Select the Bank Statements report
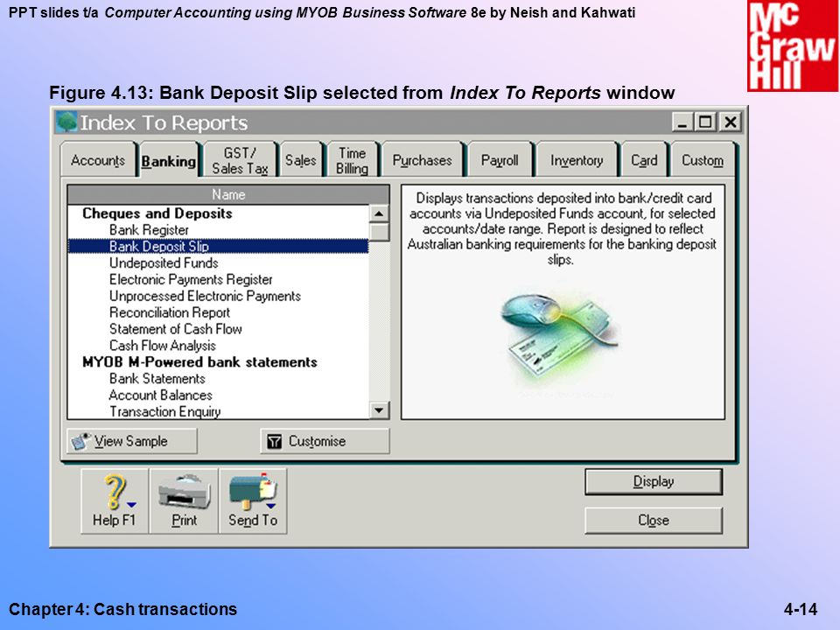The height and width of the screenshot is (630, 840). [x=157, y=379]
